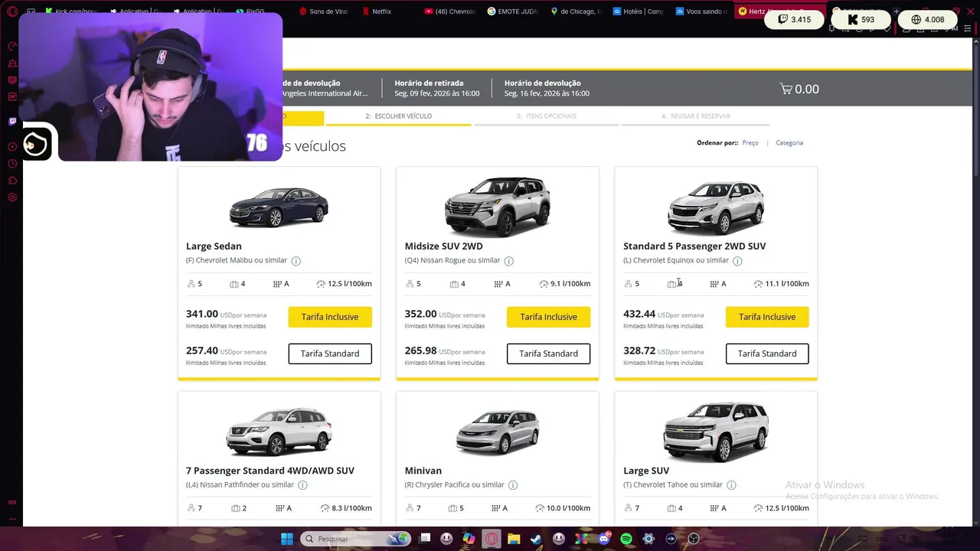
Task: Switch to the de Chicago maps tab
Action: [577, 11]
